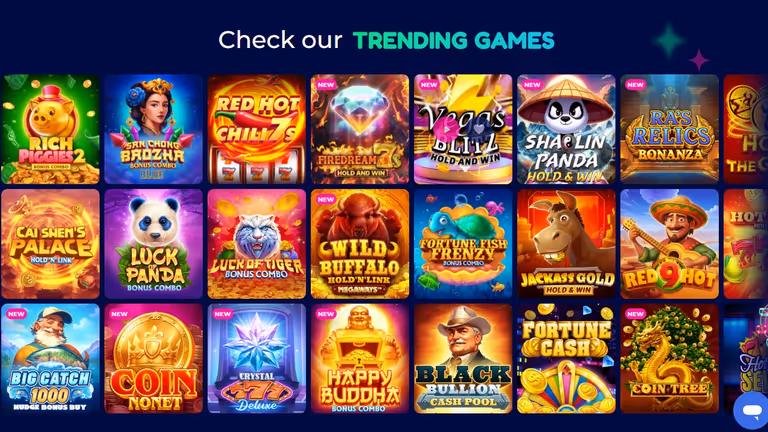
Task: Open Black Bullion Cash Pool game
Action: coord(463,359)
